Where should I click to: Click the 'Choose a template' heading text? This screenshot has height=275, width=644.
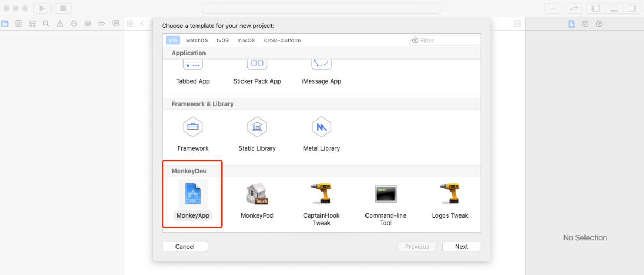coord(218,26)
